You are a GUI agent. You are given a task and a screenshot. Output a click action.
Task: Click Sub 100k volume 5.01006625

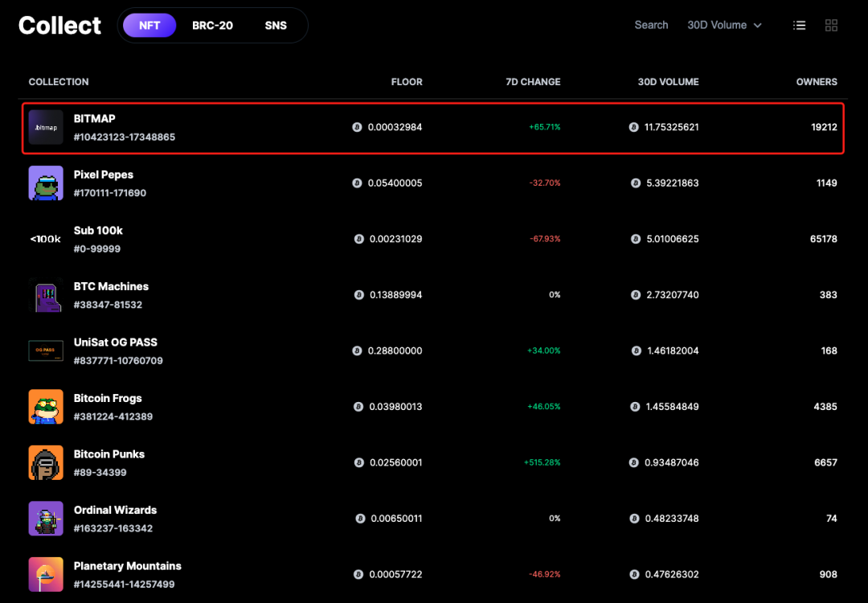pos(673,240)
